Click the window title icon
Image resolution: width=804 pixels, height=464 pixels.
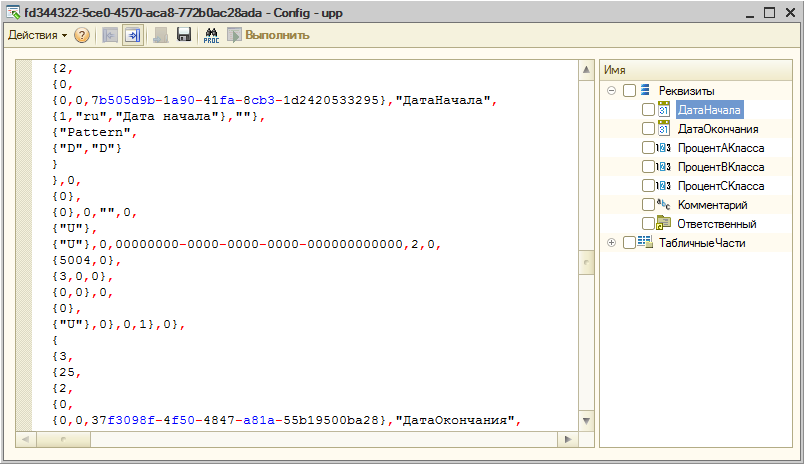pos(13,12)
